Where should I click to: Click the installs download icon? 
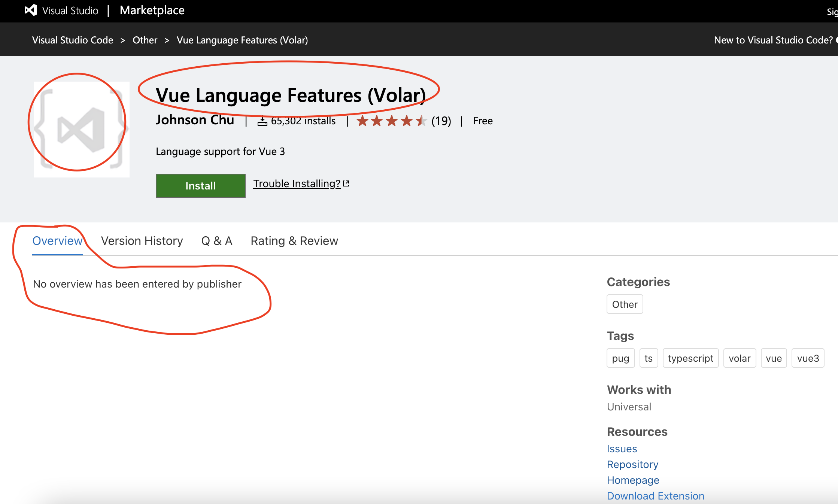262,121
